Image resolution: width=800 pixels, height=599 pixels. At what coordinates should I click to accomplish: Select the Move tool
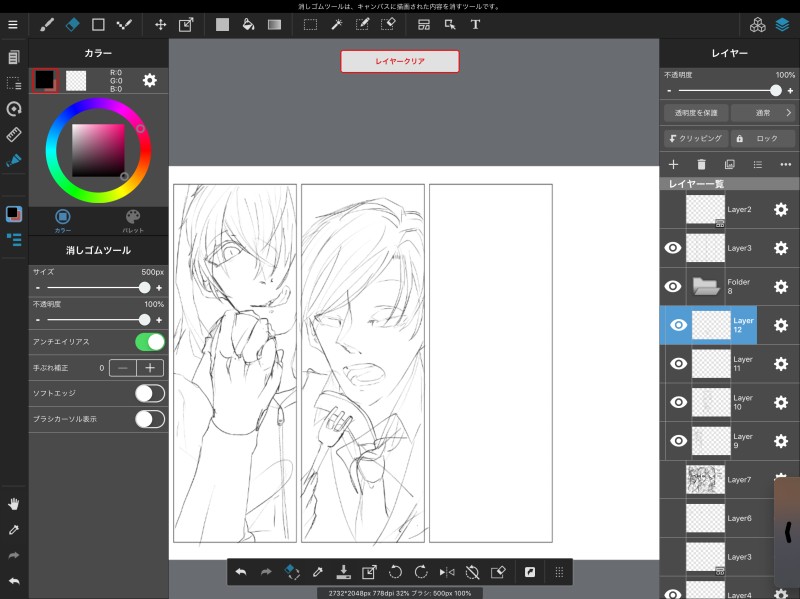click(x=161, y=24)
